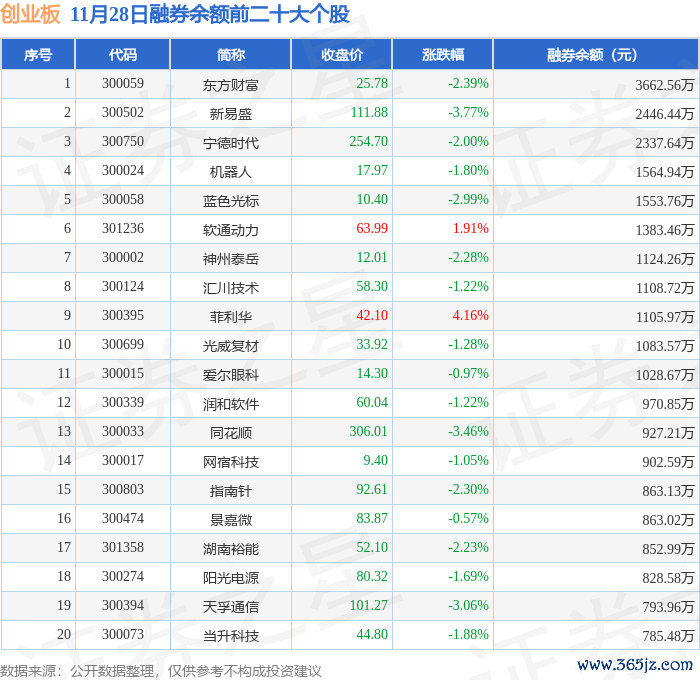Image resolution: width=700 pixels, height=680 pixels.
Task: Select stock name 菲利华
Action: pyautogui.click(x=231, y=317)
